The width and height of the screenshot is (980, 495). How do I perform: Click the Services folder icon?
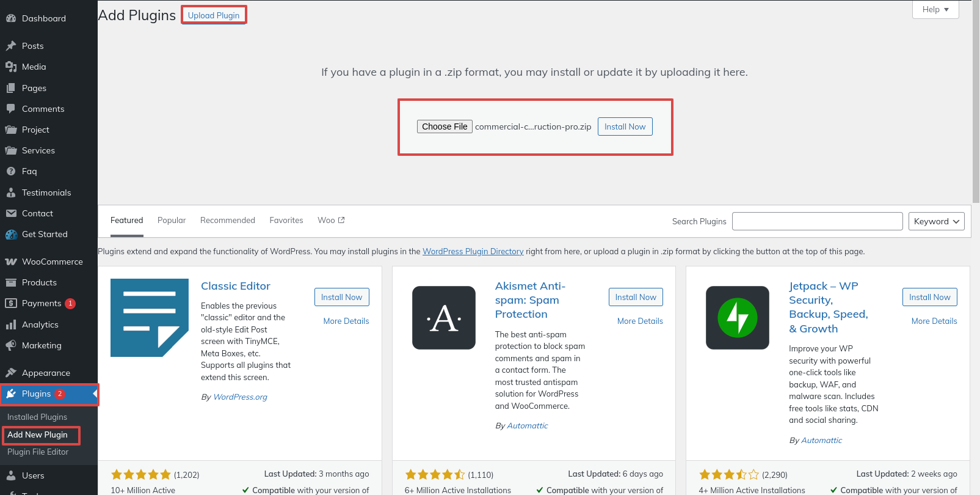(11, 150)
